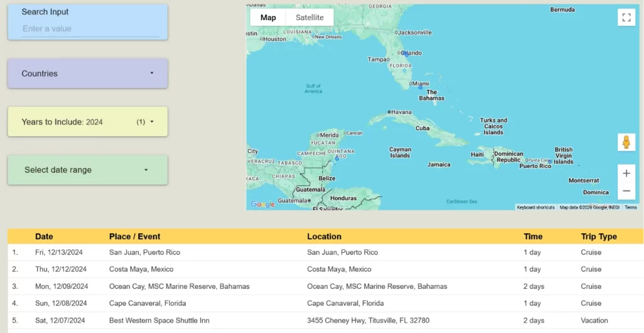Click the Bermuda label on the map
This screenshot has height=333, width=644.
[563, 9]
